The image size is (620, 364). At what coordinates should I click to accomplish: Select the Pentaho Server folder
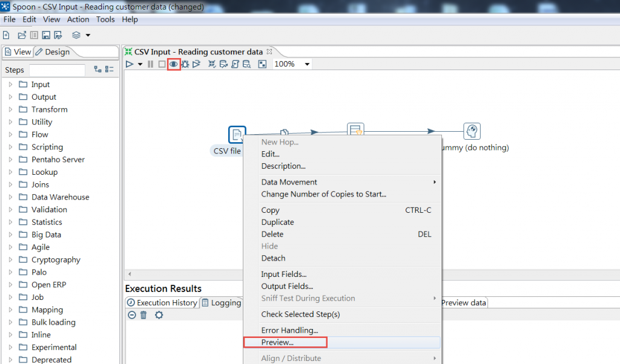58,160
